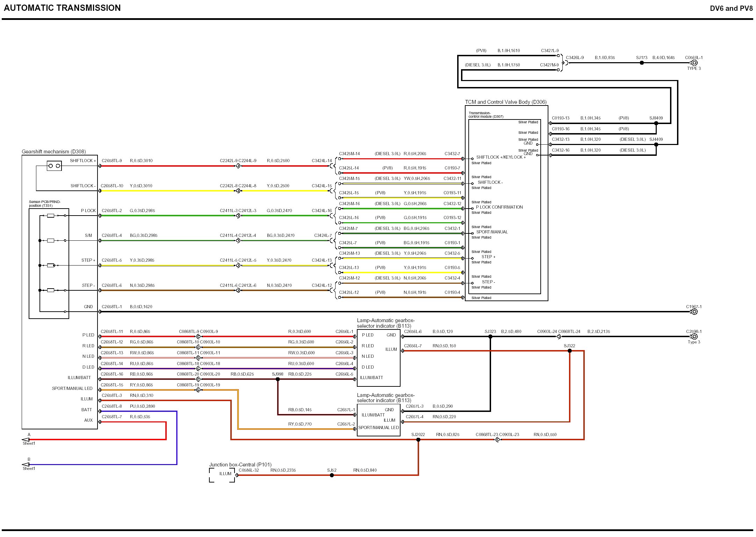Image resolution: width=756 pixels, height=537 pixels.
Task: Click wire label B,4.0D,1645
Action: pyautogui.click(x=664, y=58)
